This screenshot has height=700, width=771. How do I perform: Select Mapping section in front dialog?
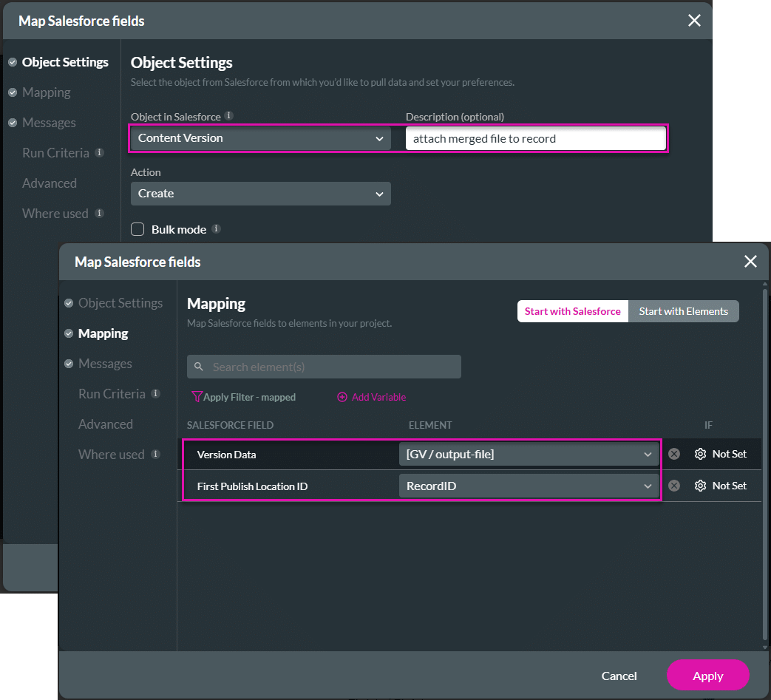point(103,333)
